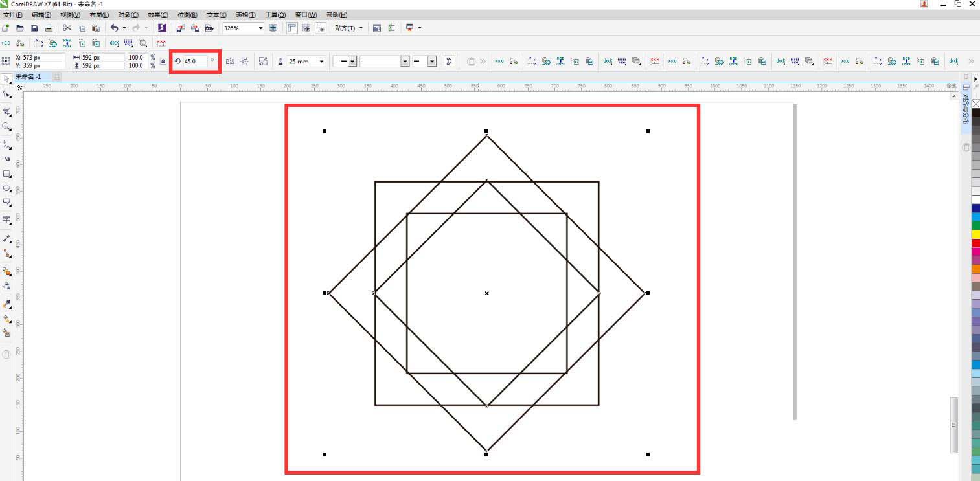The height and width of the screenshot is (481, 980).
Task: Open the outline style dropdown
Action: pyautogui.click(x=404, y=61)
